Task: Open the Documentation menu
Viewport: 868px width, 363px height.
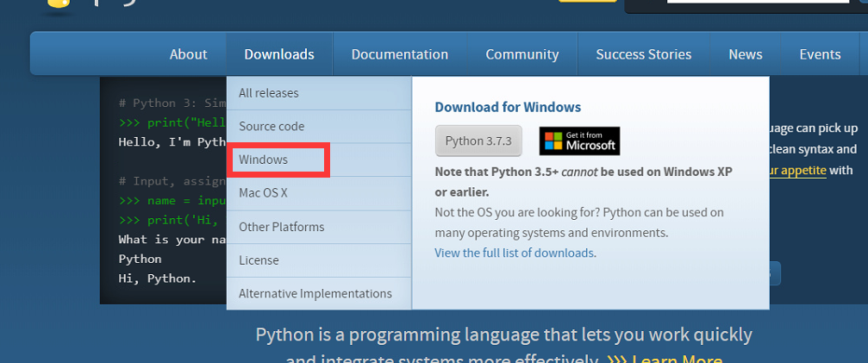Action: pyautogui.click(x=400, y=54)
